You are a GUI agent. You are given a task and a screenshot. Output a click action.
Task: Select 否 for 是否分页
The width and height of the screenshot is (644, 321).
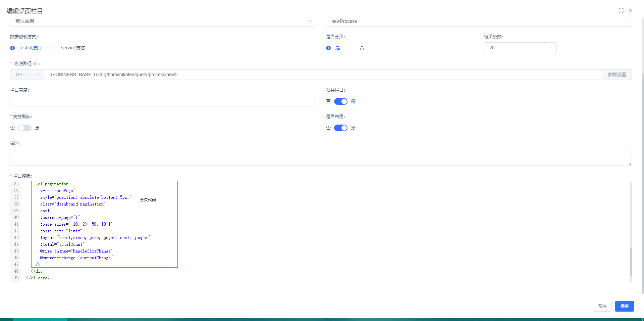coord(353,48)
